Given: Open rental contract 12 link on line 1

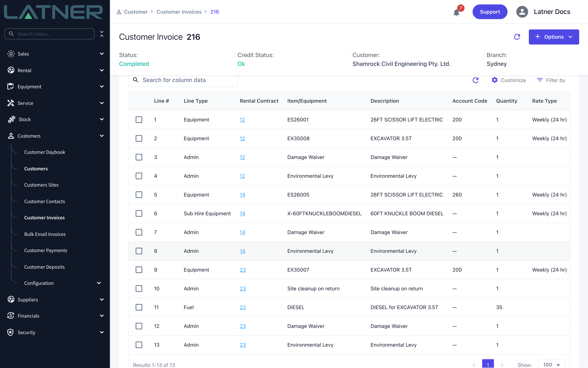Looking at the screenshot, I should point(242,119).
